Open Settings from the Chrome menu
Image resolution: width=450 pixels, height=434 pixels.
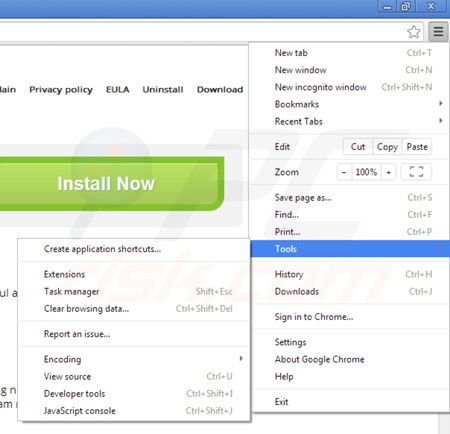(349, 342)
